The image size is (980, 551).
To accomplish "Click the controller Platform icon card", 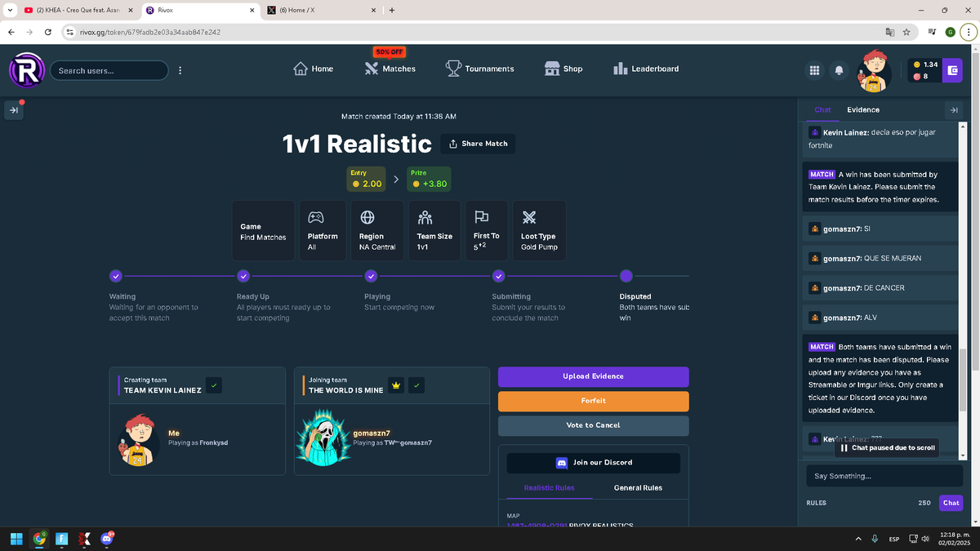I will [x=323, y=230].
